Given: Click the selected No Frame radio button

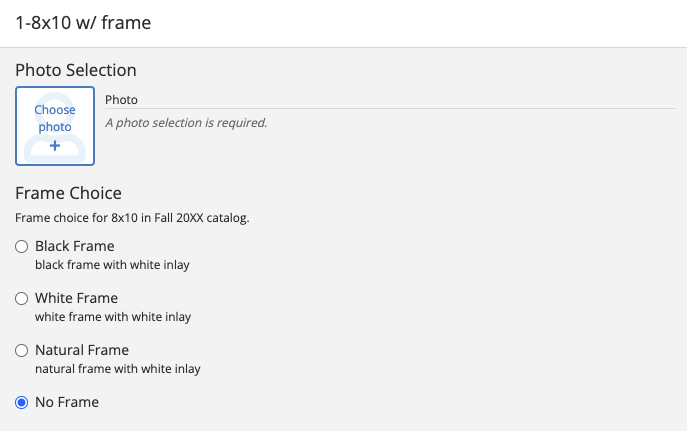Looking at the screenshot, I should [21, 403].
